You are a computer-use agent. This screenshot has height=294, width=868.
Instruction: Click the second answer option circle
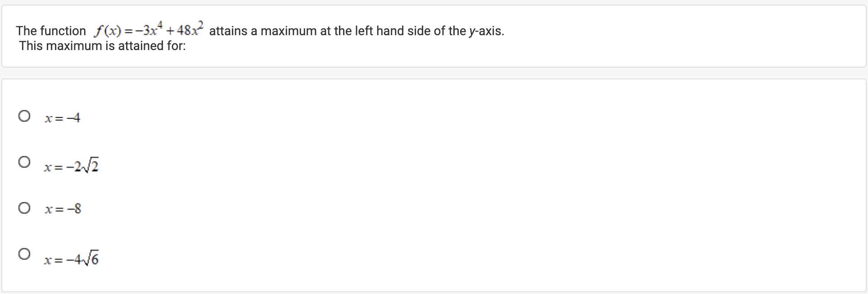tap(25, 161)
